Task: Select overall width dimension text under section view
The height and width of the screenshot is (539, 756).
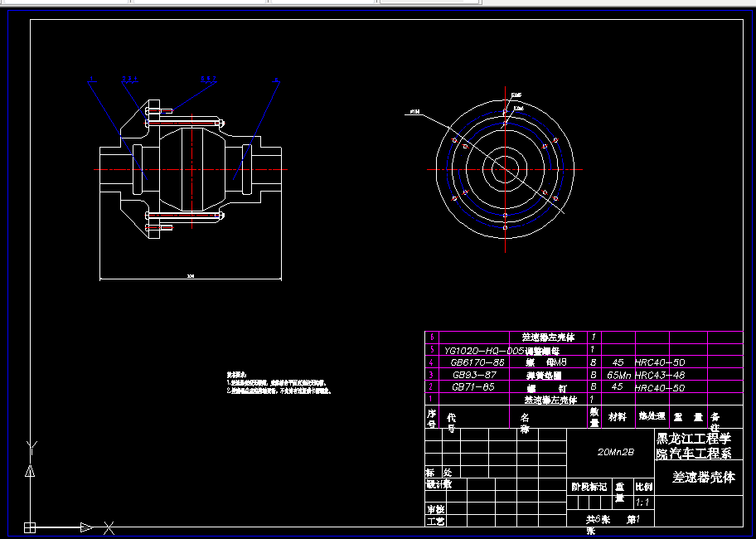Action: [x=190, y=276]
